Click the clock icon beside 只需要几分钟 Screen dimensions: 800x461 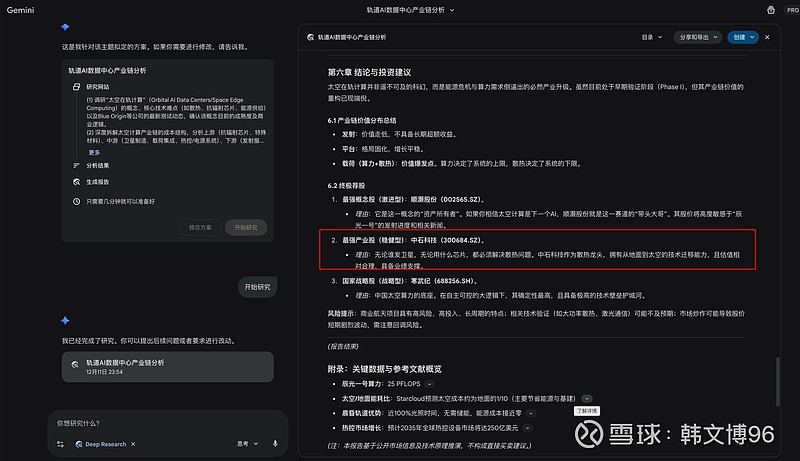[x=77, y=201]
